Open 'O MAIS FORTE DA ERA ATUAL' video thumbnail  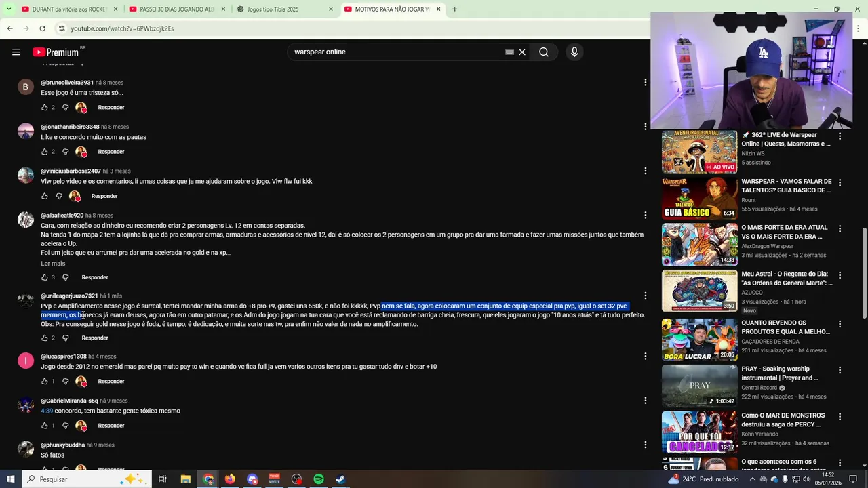click(x=699, y=245)
